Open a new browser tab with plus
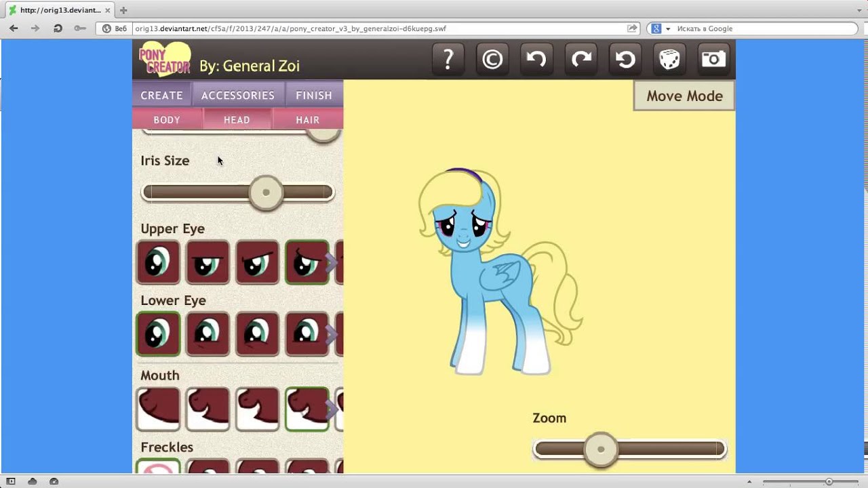 (x=123, y=10)
